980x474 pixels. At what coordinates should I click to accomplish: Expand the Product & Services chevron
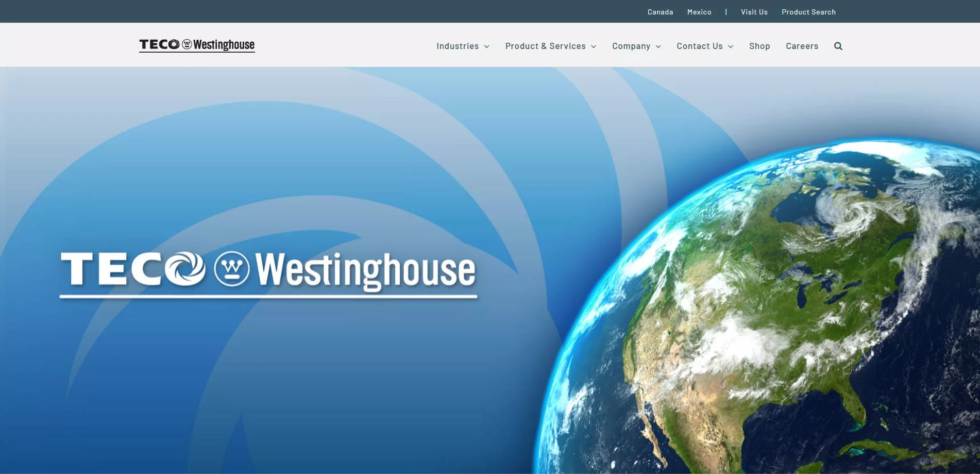click(594, 46)
